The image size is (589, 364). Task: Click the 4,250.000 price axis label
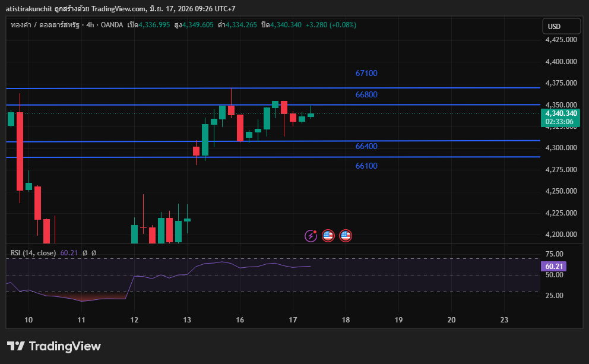click(x=561, y=191)
